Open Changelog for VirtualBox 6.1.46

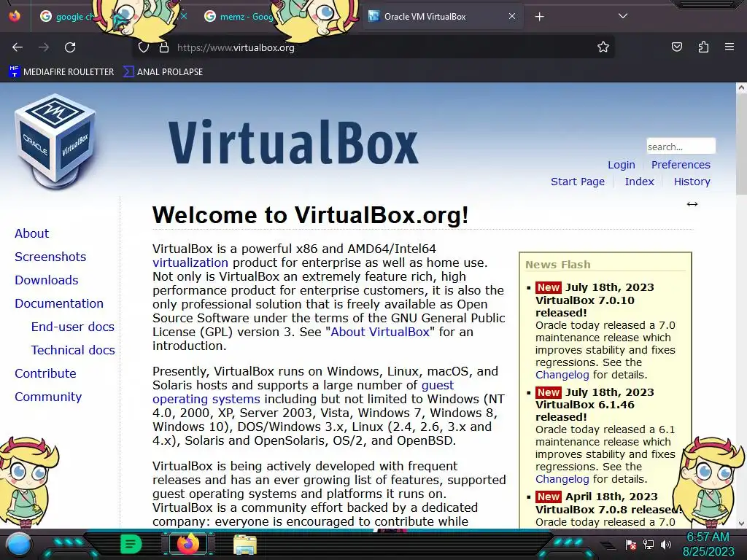coord(562,479)
